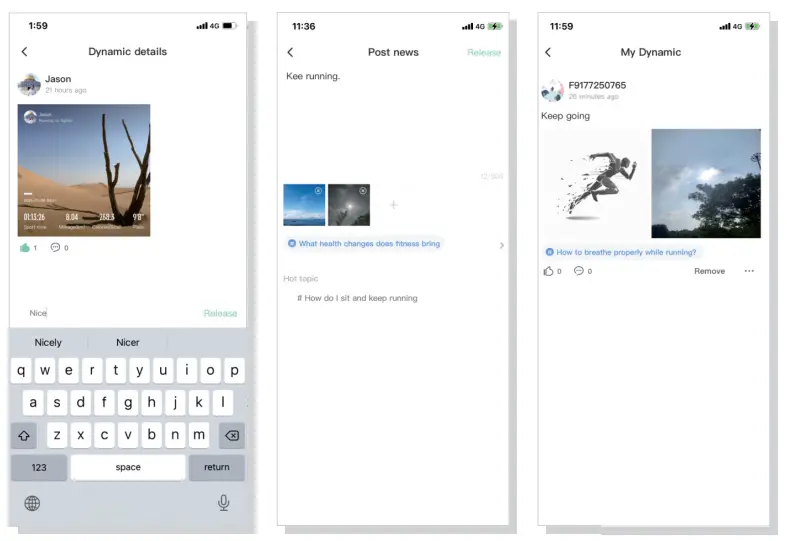Go back from My Dynamic screen

548,52
